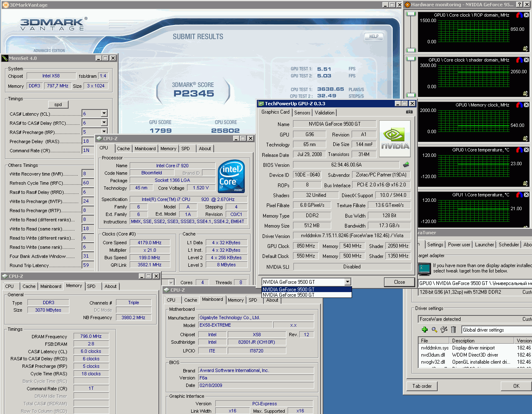
Task: Click the Tab order button in RivaTuner
Action: [422, 386]
